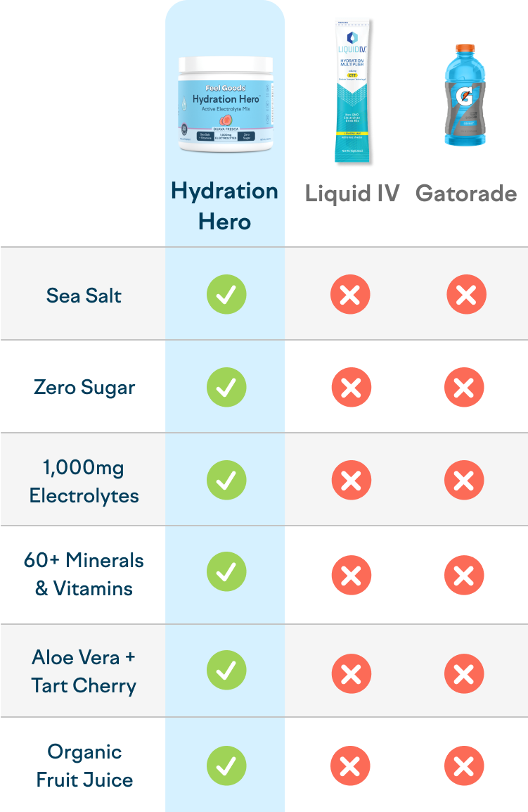
Task: Click the Sea Salt row label
Action: [x=84, y=296]
